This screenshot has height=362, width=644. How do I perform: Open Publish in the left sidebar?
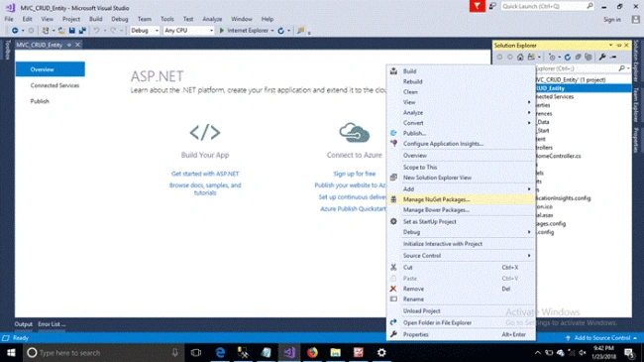click(40, 101)
